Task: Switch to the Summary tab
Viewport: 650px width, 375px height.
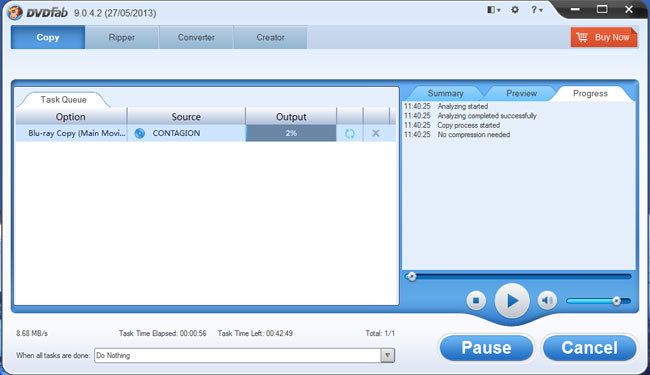Action: 445,93
